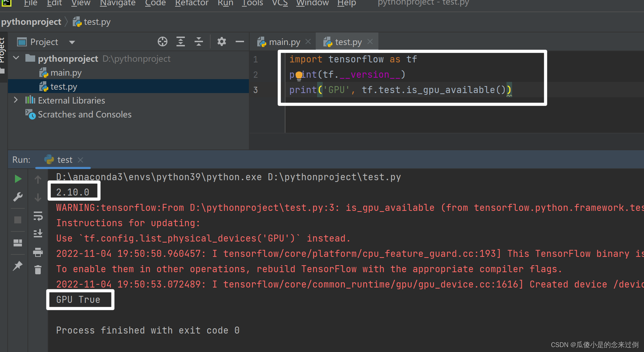Open the Project panel gear options
The image size is (644, 352).
click(x=222, y=42)
